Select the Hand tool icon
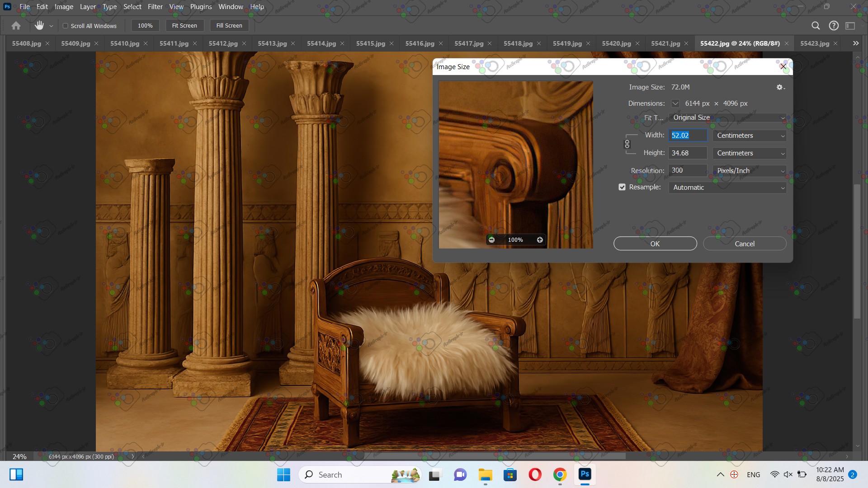 tap(39, 26)
